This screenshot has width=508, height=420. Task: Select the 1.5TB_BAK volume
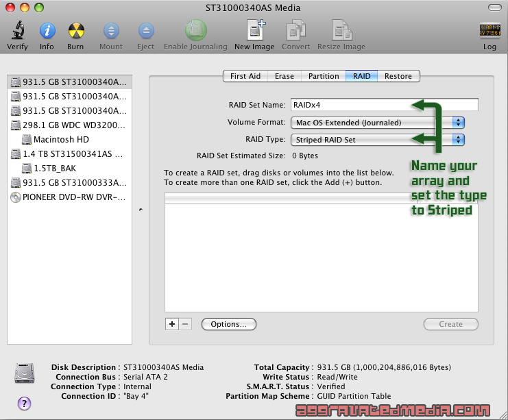[69, 169]
